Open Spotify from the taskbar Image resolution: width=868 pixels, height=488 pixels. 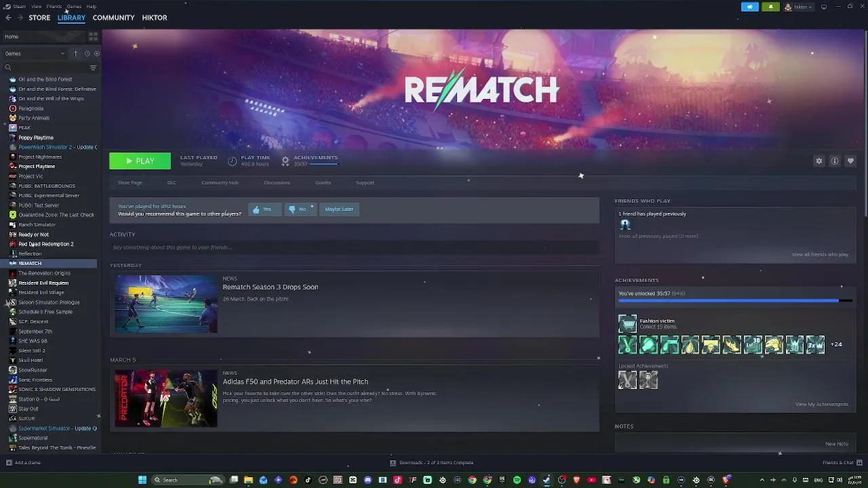517,480
